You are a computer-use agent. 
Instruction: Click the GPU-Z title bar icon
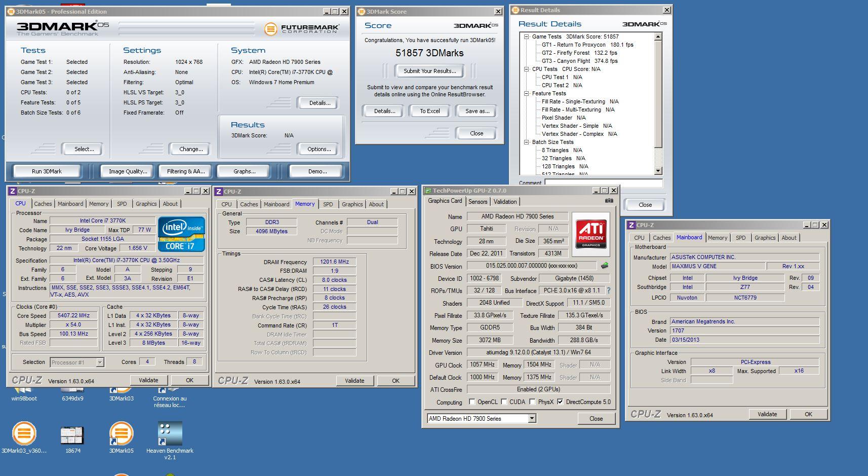[427, 191]
